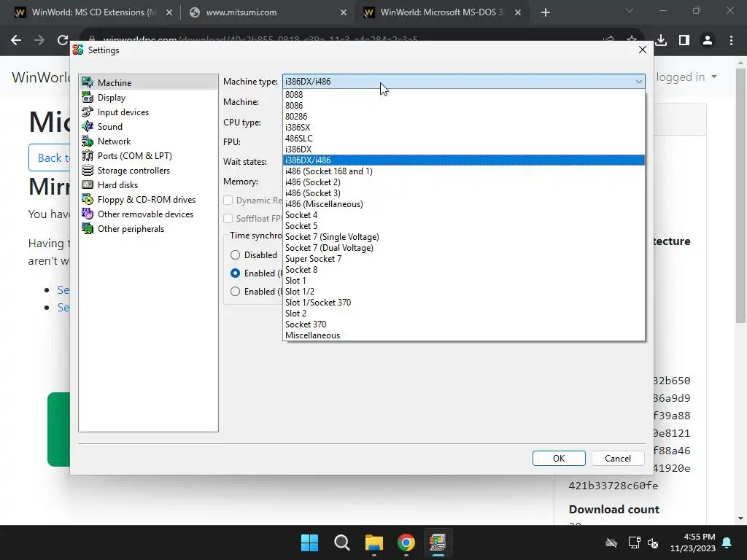The height and width of the screenshot is (560, 747).
Task: Choose 8088 from machine type list
Action: pyautogui.click(x=463, y=94)
